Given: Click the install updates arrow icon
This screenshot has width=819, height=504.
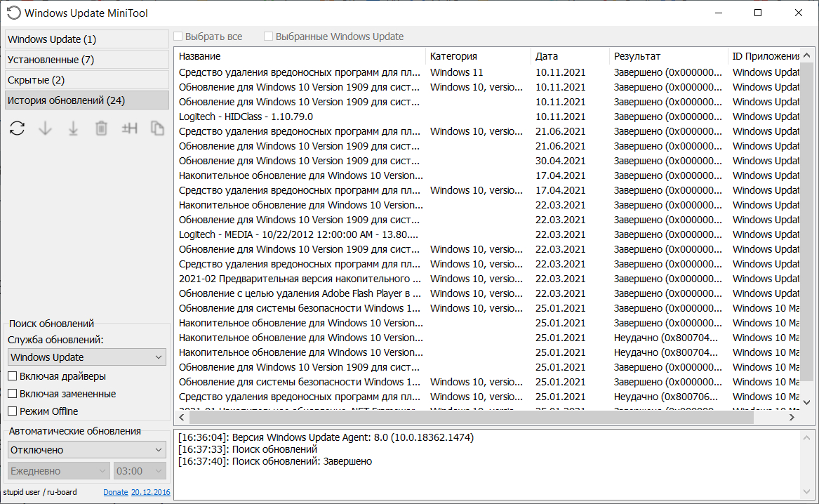Looking at the screenshot, I should tap(73, 128).
